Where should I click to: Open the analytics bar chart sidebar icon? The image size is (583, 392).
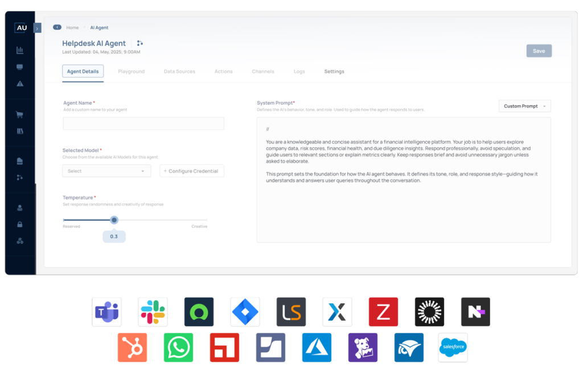point(20,50)
